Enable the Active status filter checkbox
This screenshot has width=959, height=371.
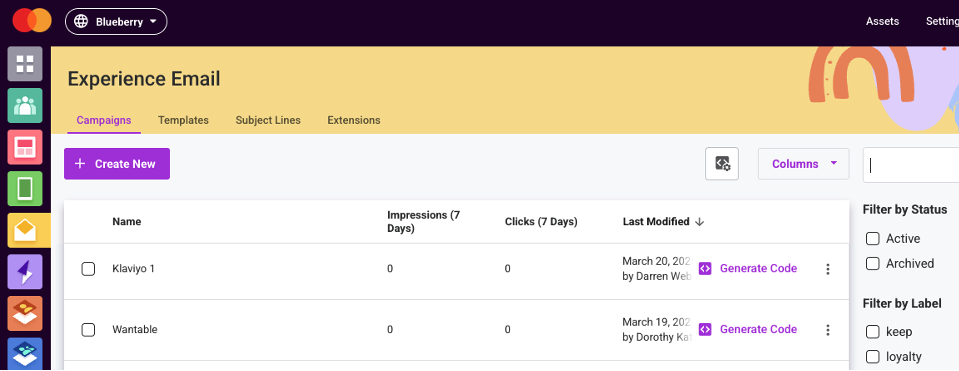click(x=873, y=238)
